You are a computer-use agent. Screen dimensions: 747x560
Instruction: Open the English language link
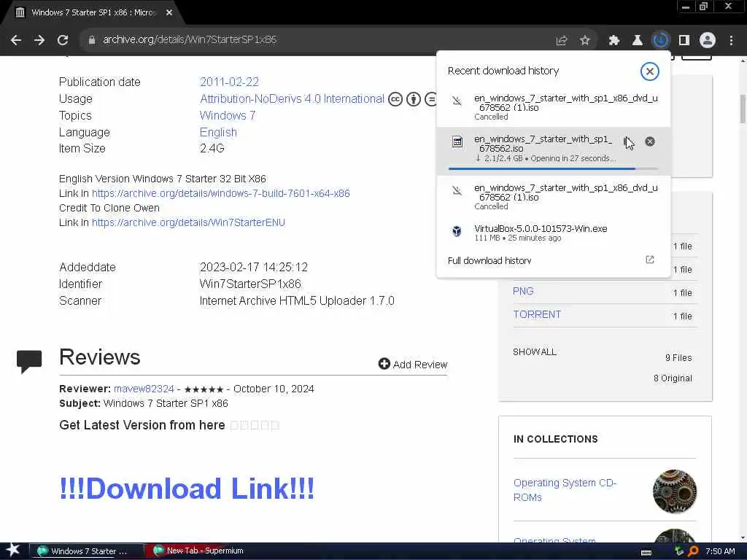click(x=218, y=132)
